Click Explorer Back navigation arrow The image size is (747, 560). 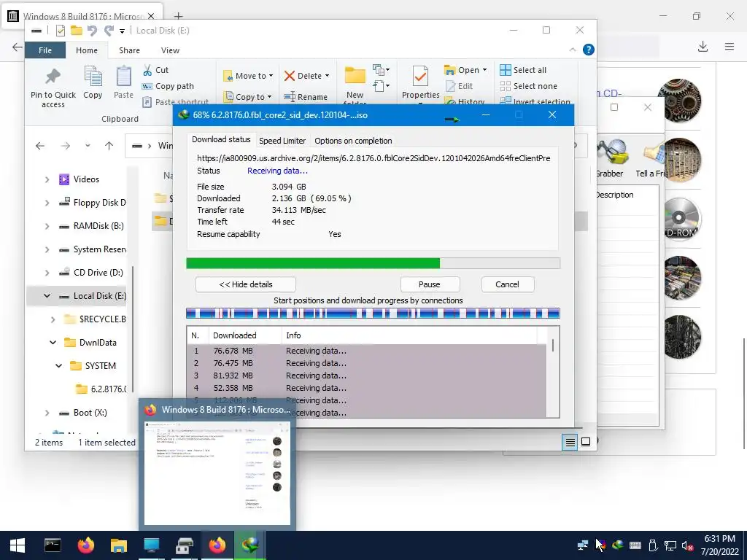point(40,146)
